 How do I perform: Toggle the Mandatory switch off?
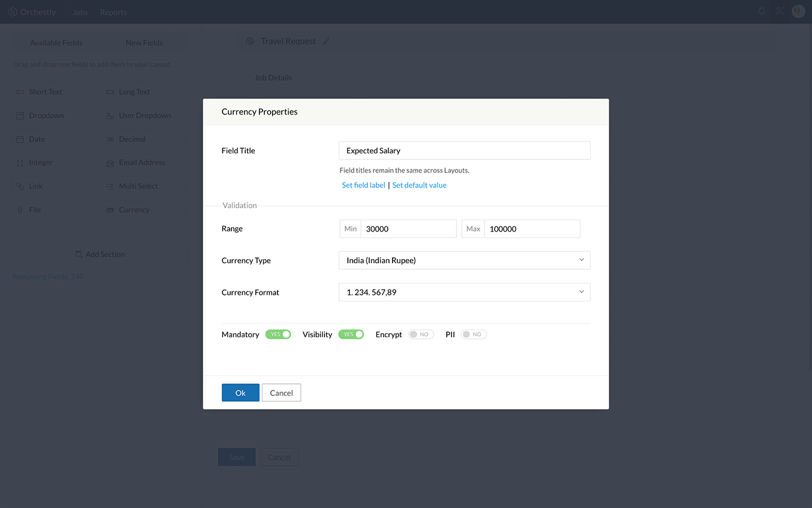278,334
